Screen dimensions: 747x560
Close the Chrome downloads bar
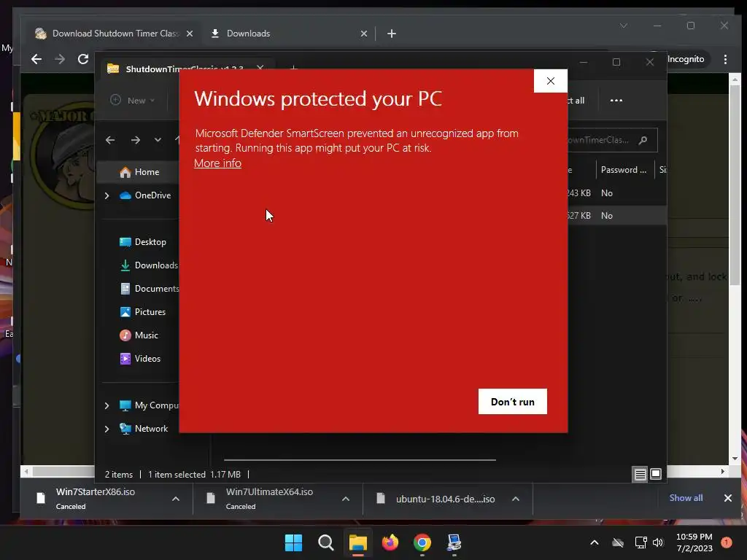click(728, 498)
